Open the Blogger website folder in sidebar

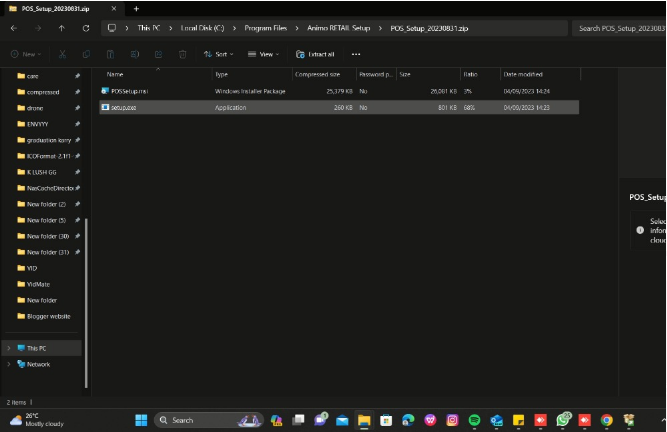[x=48, y=316]
